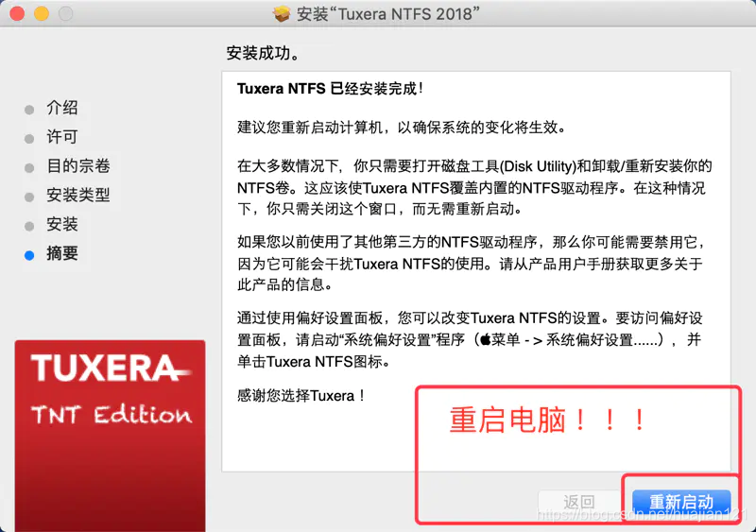Click the paragraph starting with 建议您重新启动计算机
Screen dimensions: 756x532
tap(401, 128)
